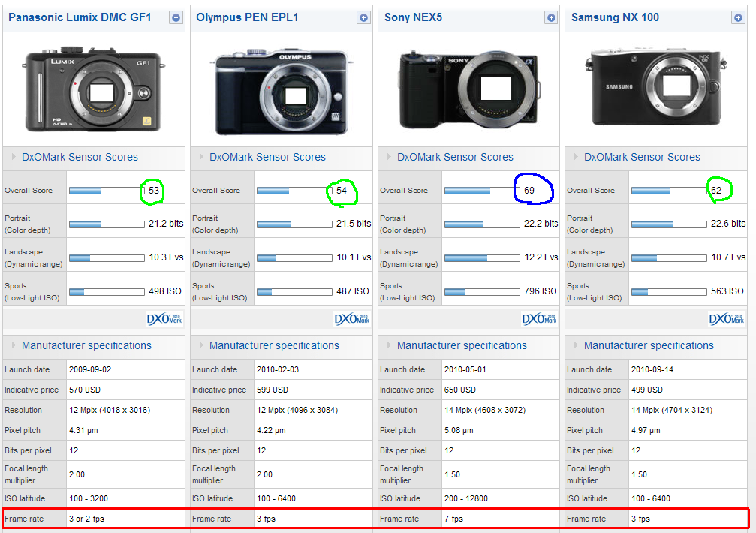756x533 pixels.
Task: Click the plus icon beside Panasonic Lumix DMC GF1
Action: click(176, 18)
